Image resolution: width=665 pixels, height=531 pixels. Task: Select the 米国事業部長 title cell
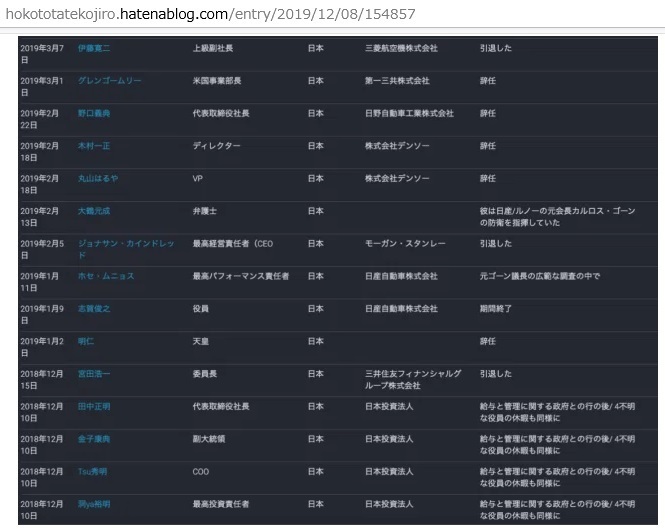pyautogui.click(x=217, y=81)
